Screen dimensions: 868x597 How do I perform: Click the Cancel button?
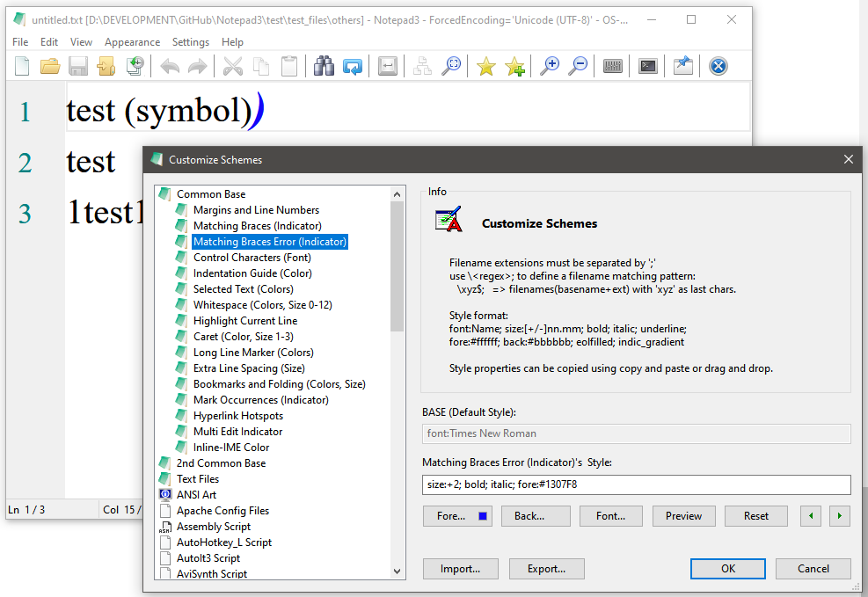813,569
